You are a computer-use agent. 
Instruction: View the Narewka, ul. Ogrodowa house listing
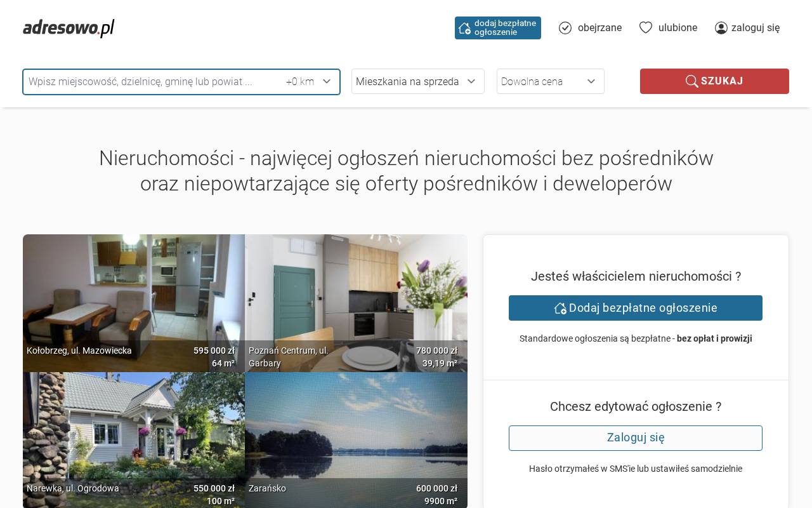134,432
